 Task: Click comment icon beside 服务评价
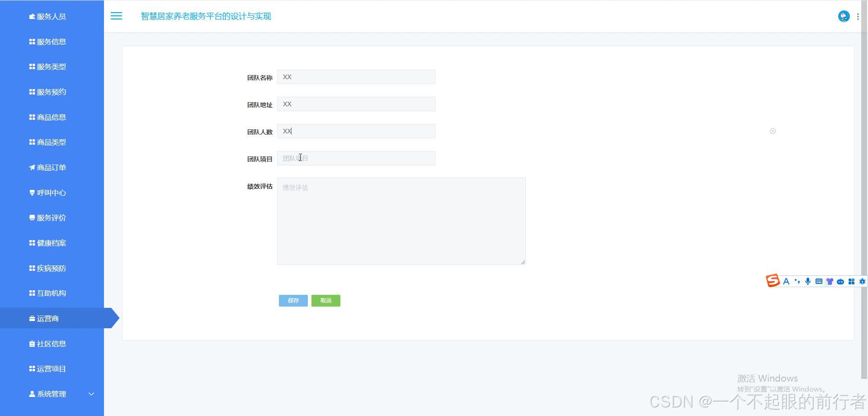[x=32, y=217]
